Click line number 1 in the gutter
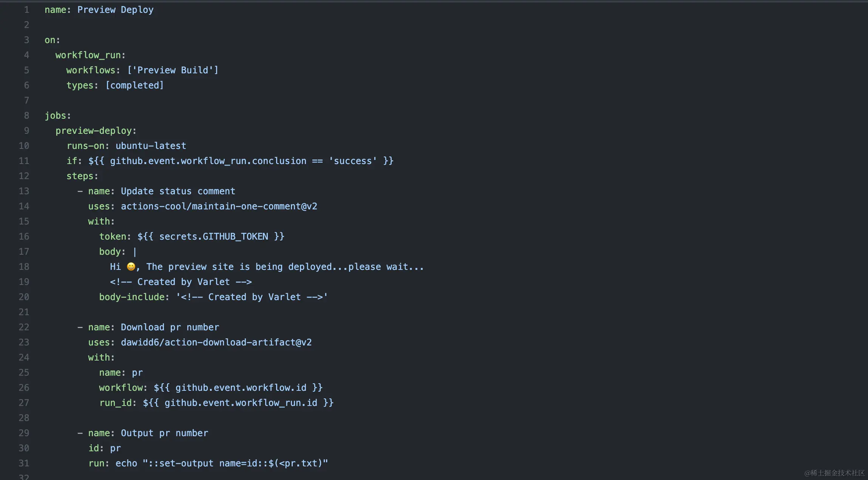 coord(26,10)
